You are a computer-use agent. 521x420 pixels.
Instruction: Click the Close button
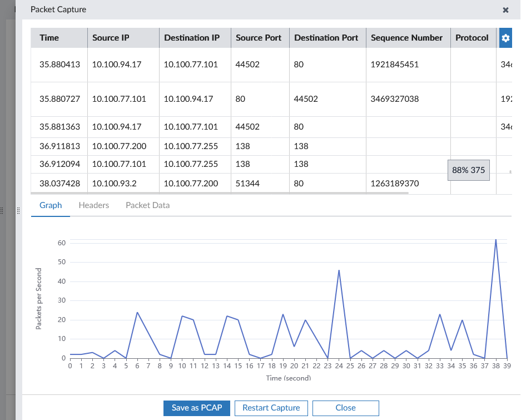coord(345,408)
